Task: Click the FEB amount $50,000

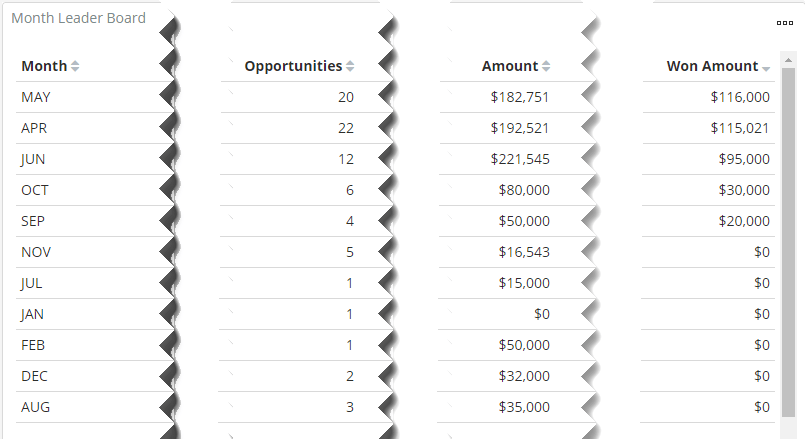Action: [x=524, y=345]
